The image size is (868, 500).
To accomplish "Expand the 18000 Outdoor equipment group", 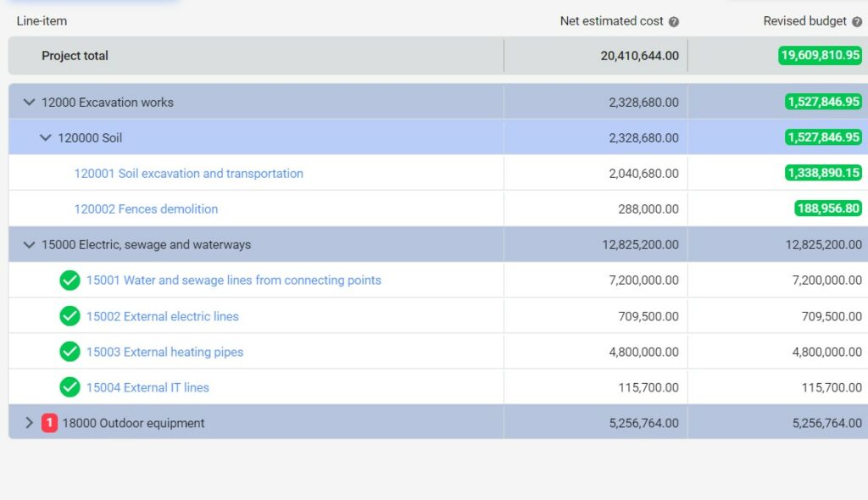I will pyautogui.click(x=30, y=423).
